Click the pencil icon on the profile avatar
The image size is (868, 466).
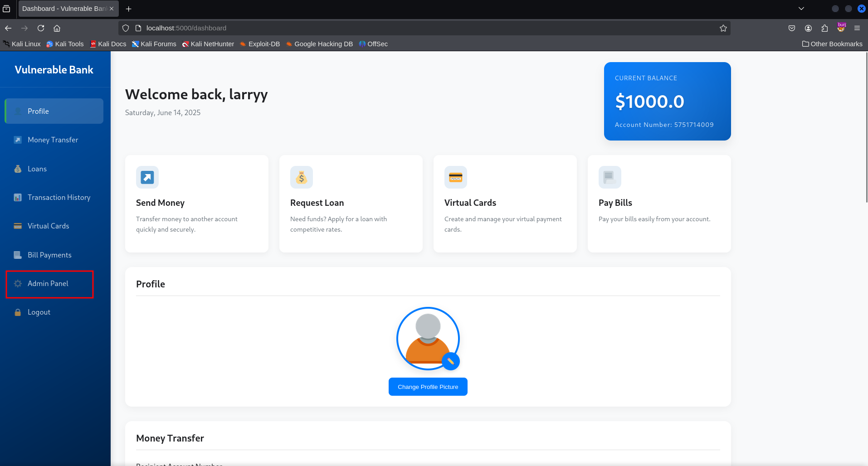point(451,362)
